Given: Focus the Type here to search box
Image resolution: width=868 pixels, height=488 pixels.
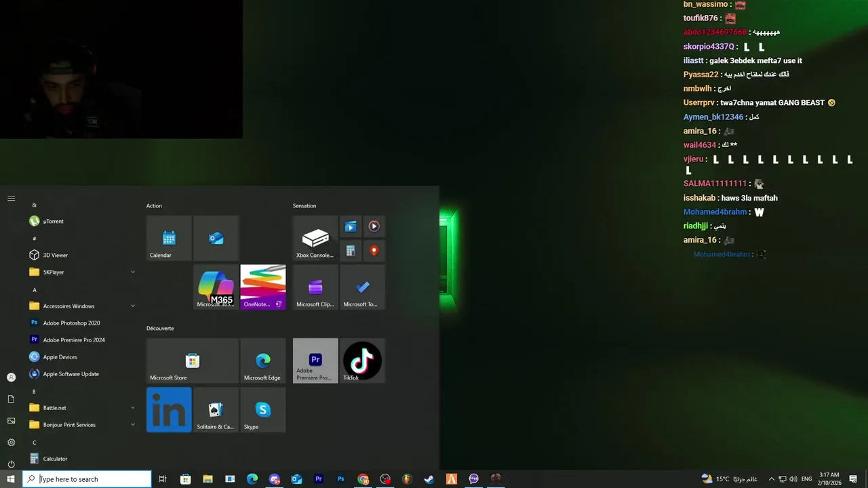Looking at the screenshot, I should 87,479.
